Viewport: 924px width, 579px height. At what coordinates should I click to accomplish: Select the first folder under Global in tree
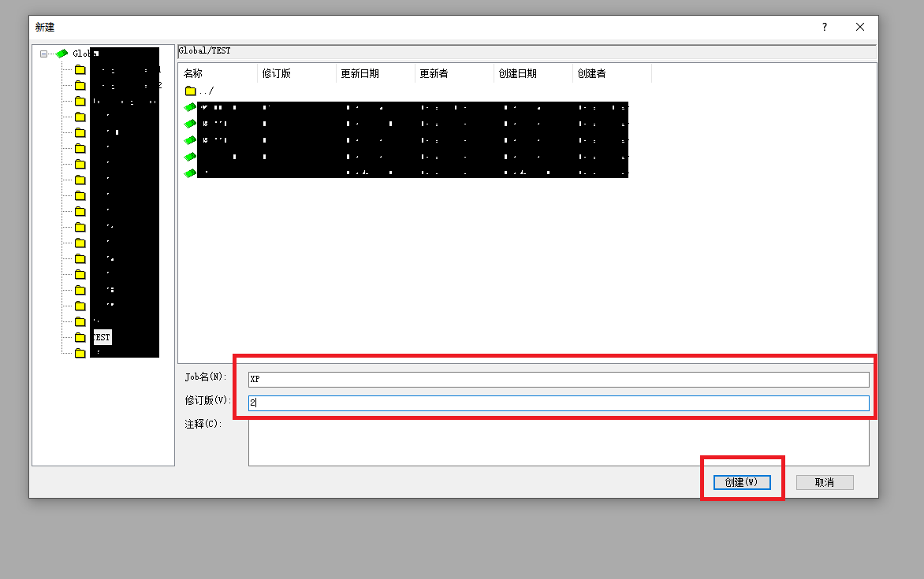coord(80,69)
